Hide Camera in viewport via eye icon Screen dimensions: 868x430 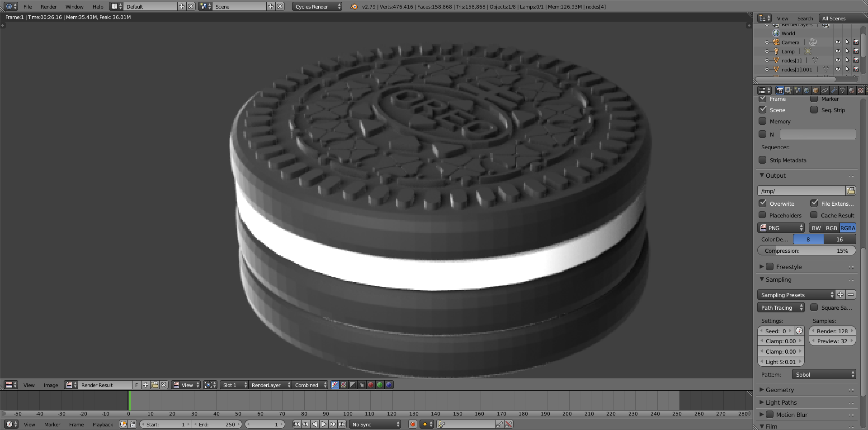tap(838, 42)
